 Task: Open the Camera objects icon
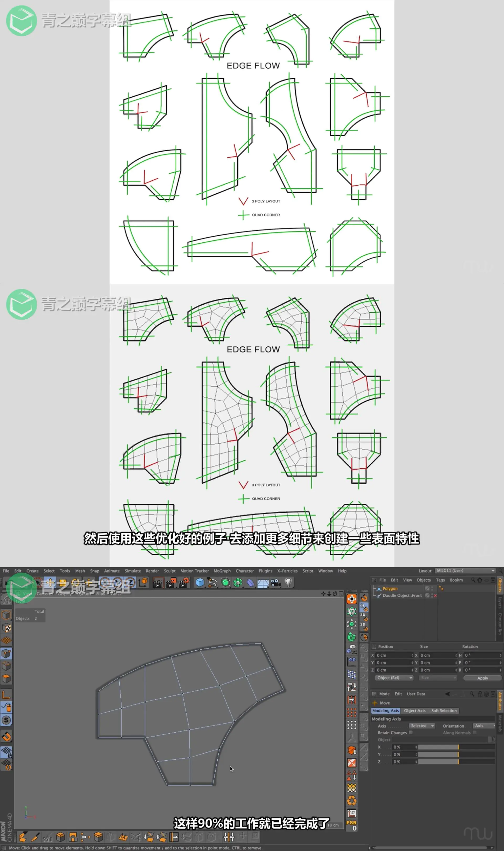[275, 582]
